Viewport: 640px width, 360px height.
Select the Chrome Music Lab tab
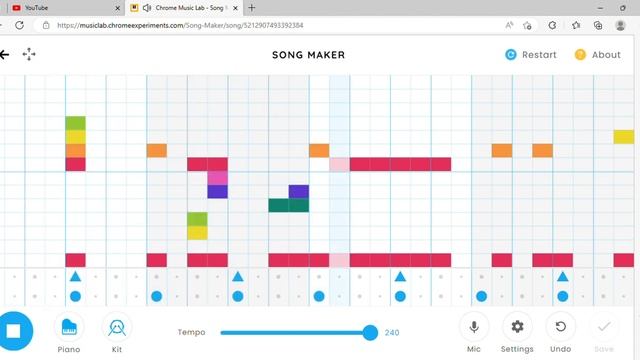coord(184,8)
